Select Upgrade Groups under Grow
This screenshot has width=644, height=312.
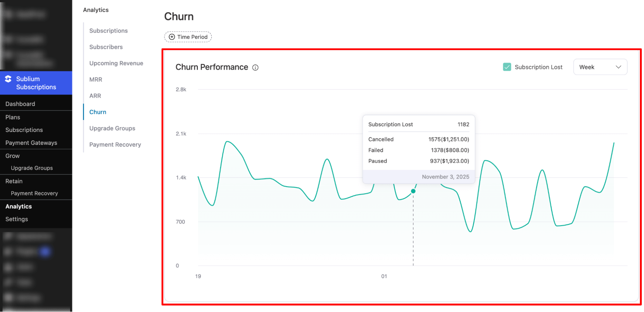32,168
